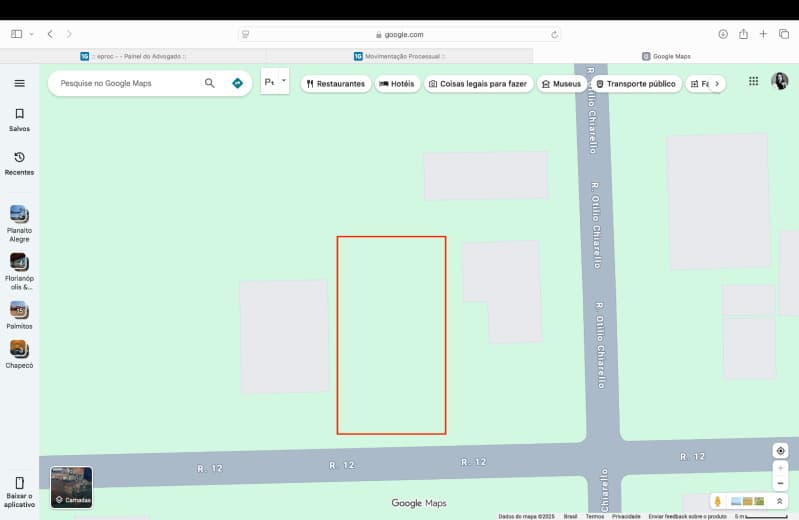Switch to the eproc Painel do Advogado tab
The image size is (799, 520).
(x=133, y=56)
